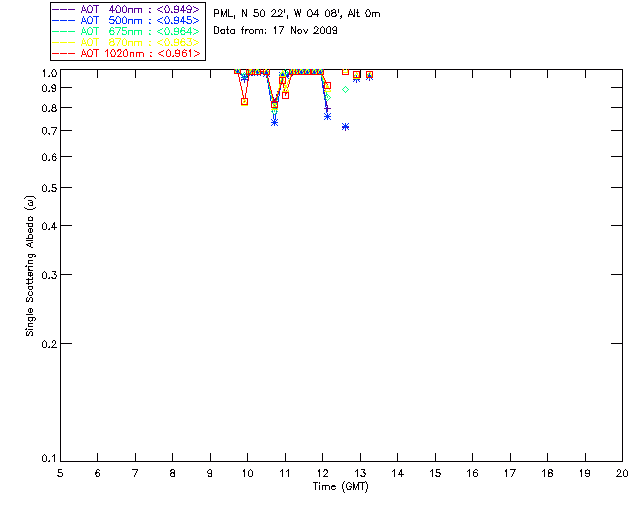Click the red square point just before 10 GMT

point(244,102)
